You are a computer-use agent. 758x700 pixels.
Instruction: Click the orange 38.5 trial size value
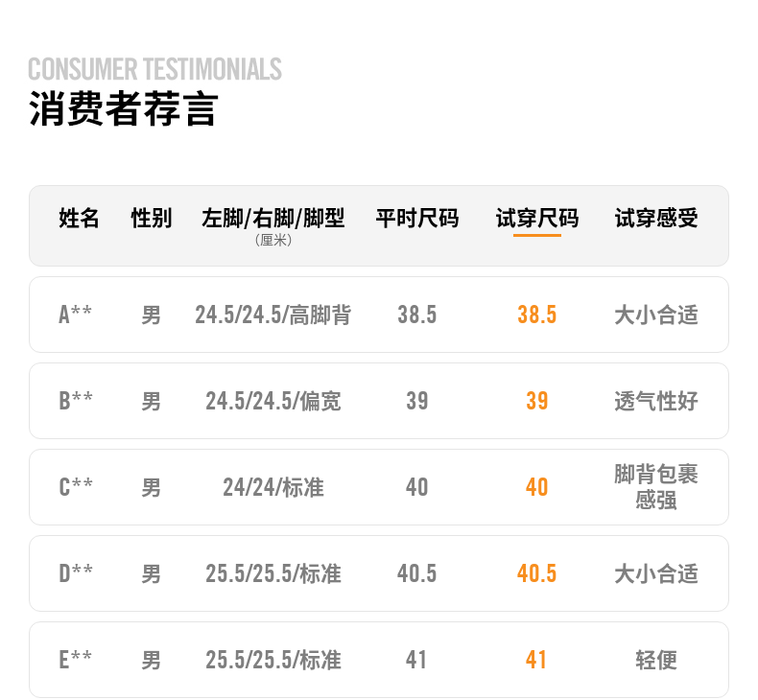tap(537, 315)
